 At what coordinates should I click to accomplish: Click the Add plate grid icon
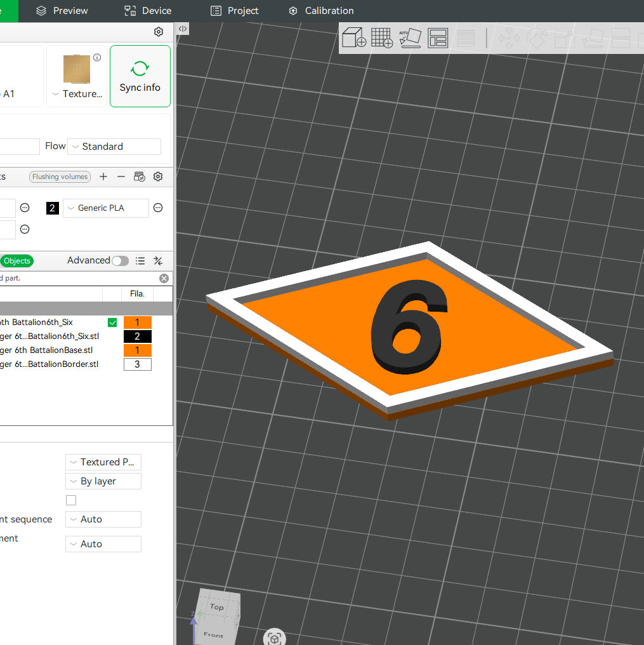(x=382, y=38)
